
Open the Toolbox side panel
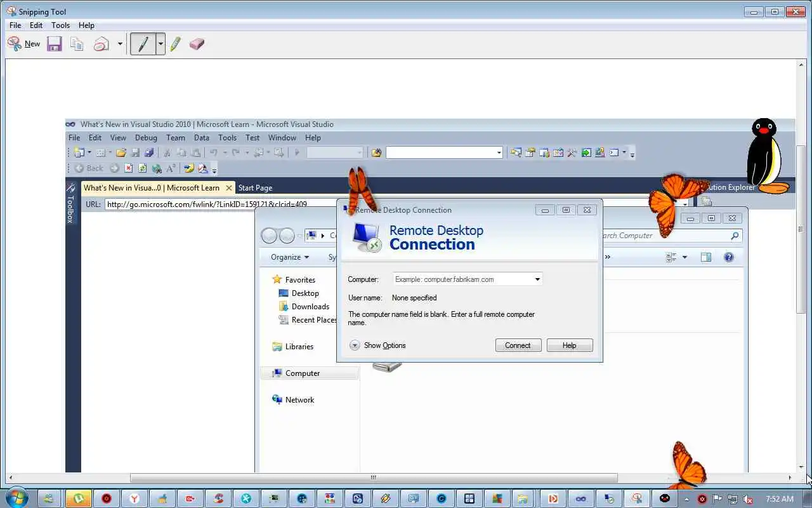(70, 203)
